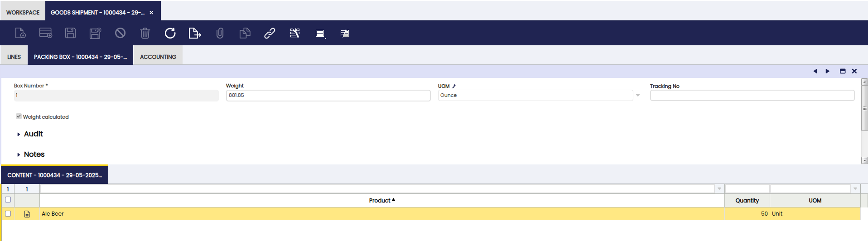Click the Export document icon

(x=194, y=33)
